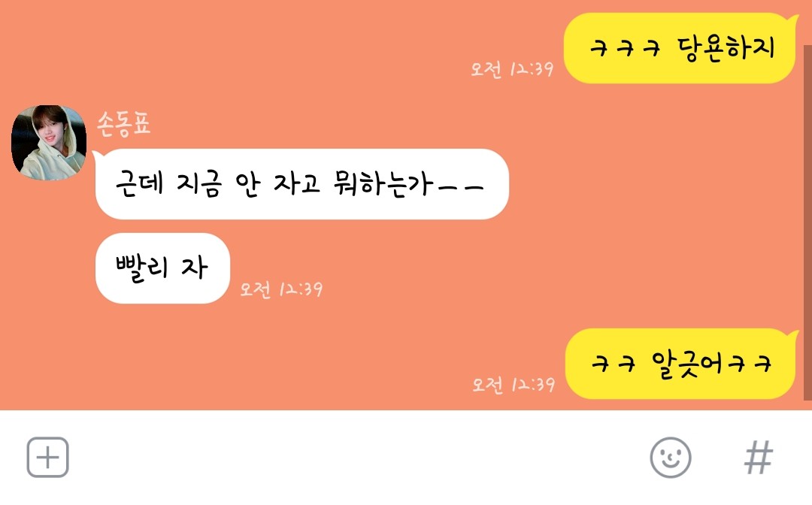812x505 pixels.
Task: Tap the sender name 손동표
Action: (x=124, y=124)
